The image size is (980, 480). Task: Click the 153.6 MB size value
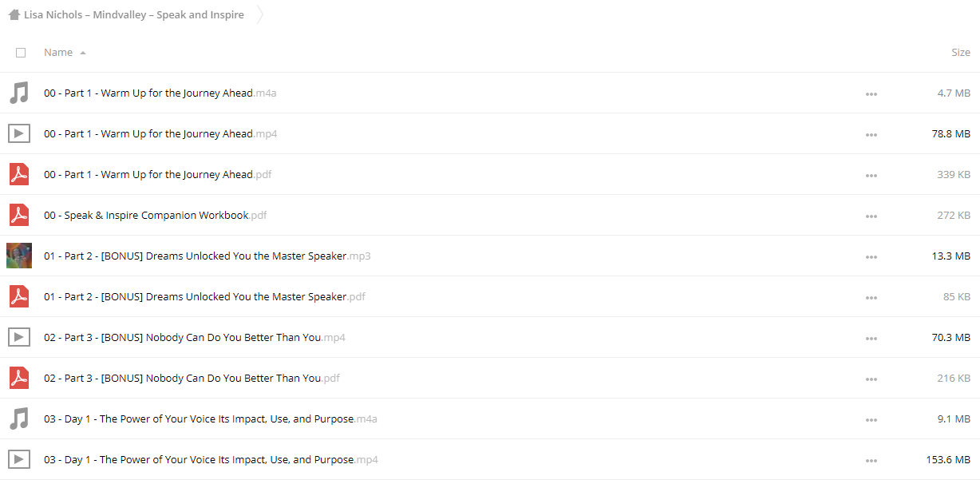948,460
